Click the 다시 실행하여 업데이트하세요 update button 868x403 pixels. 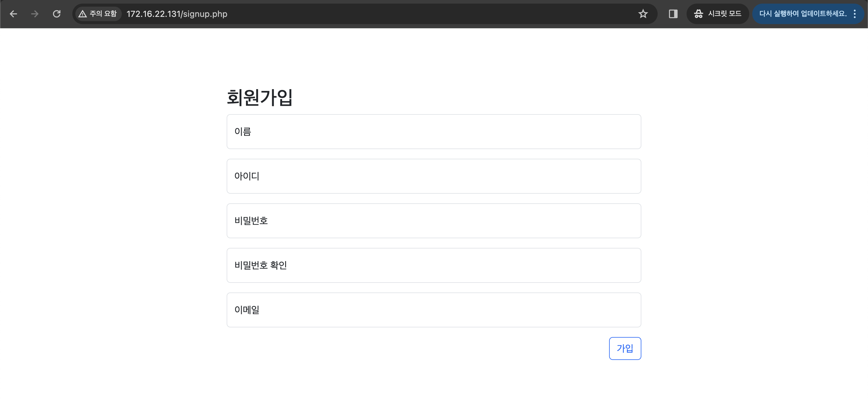[x=803, y=14]
